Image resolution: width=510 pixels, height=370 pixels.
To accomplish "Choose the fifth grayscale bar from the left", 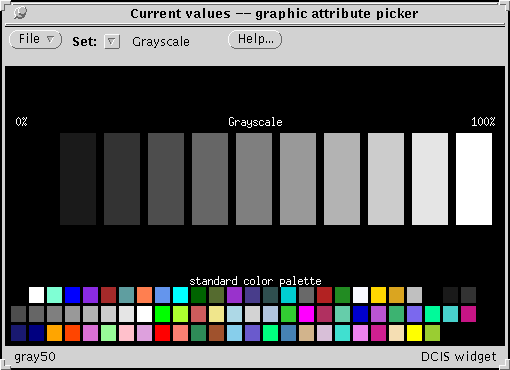I will tap(254, 179).
